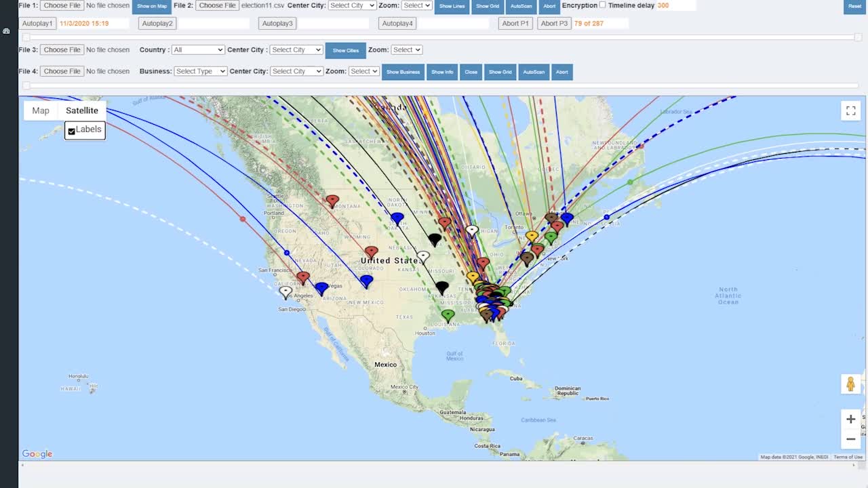Choose a file for File 4

pyautogui.click(x=62, y=71)
